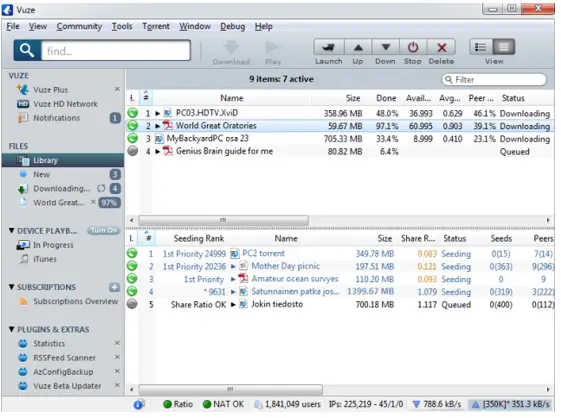Collapse the Device Playback section

point(11,231)
